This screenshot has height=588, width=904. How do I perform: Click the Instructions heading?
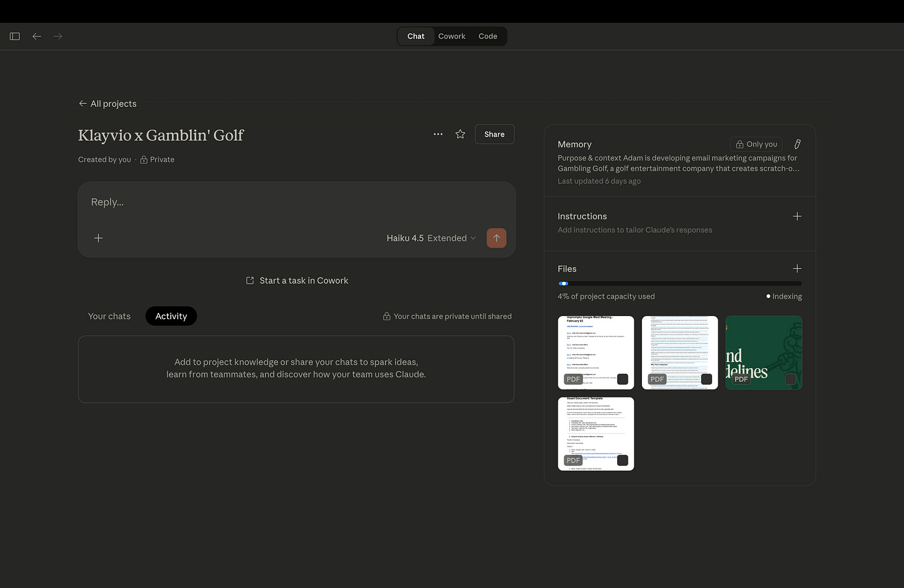point(582,216)
